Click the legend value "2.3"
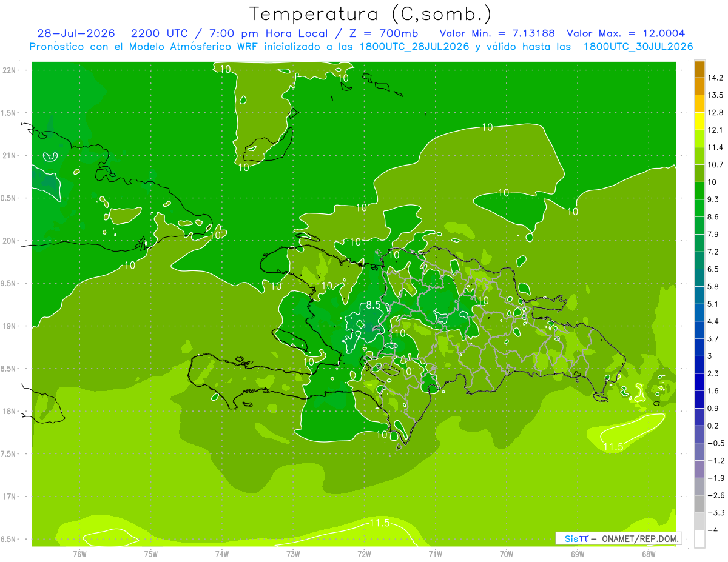Viewport: 728px width, 562px height. tap(713, 373)
